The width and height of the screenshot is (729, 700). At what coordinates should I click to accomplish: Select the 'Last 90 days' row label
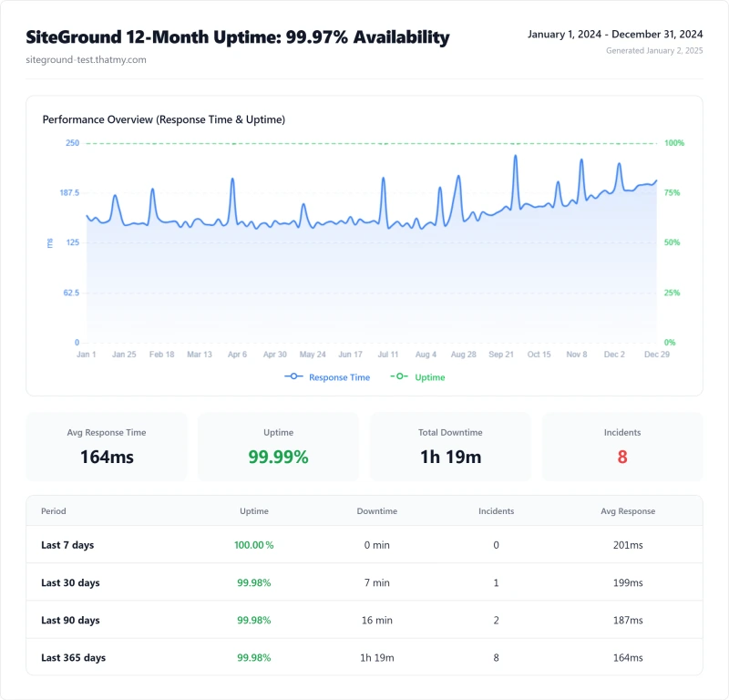70,620
